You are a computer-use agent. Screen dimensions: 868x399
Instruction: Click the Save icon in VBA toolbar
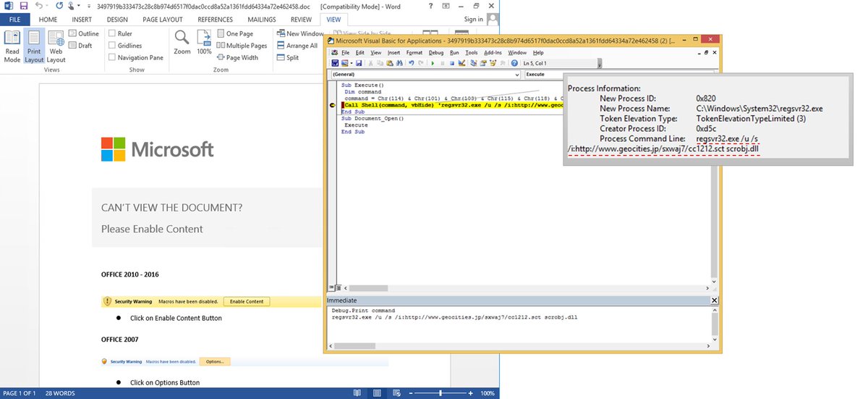(x=359, y=63)
